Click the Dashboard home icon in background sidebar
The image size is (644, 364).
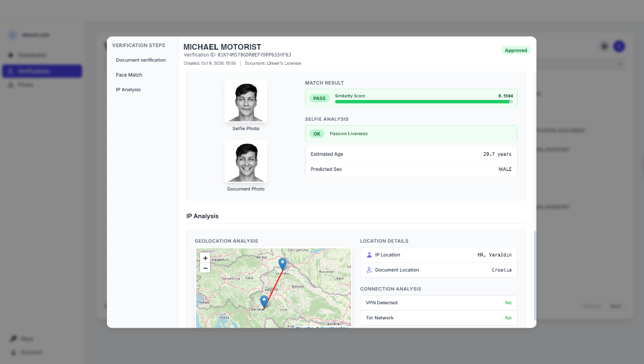11,55
